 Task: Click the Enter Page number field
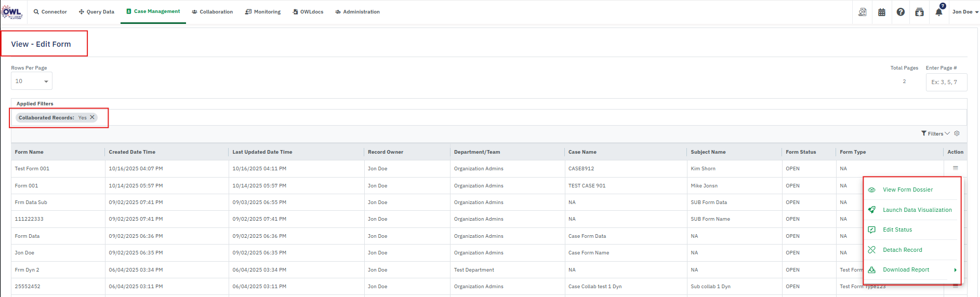click(946, 82)
